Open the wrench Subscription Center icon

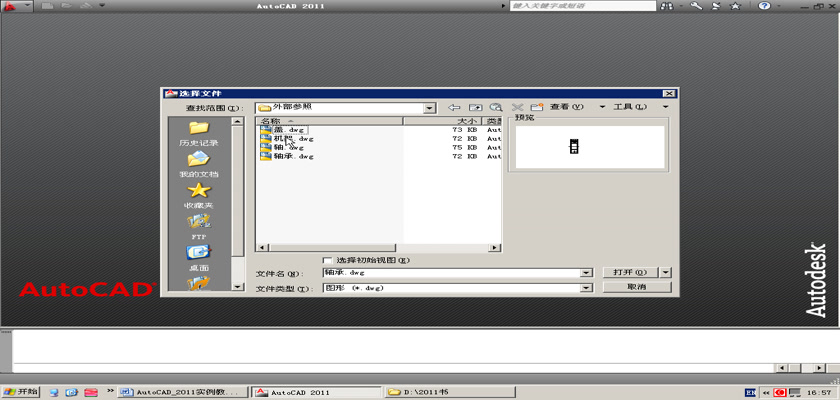[696, 6]
